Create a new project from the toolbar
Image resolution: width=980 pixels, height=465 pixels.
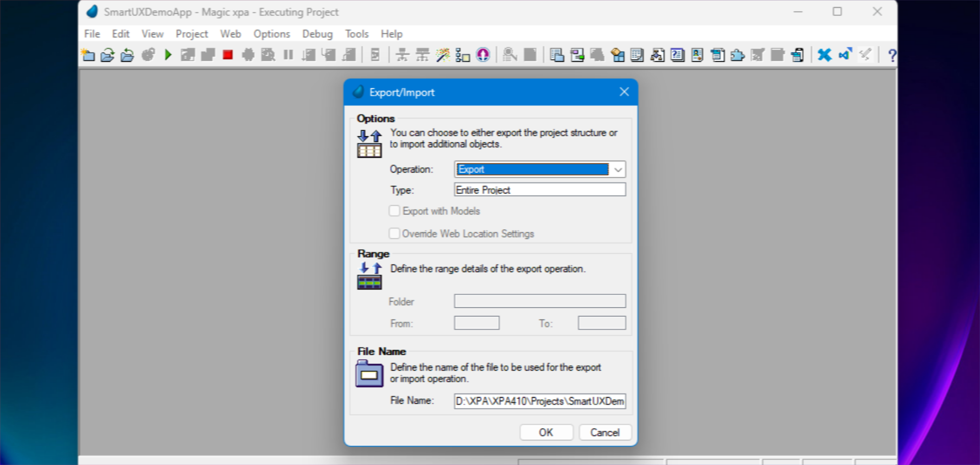point(88,55)
